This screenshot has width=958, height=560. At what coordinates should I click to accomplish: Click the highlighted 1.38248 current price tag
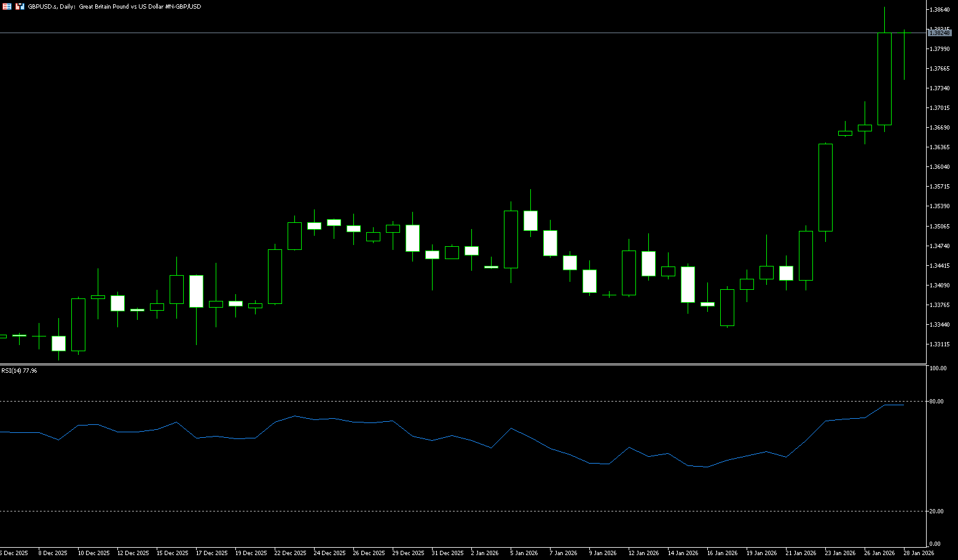point(940,33)
